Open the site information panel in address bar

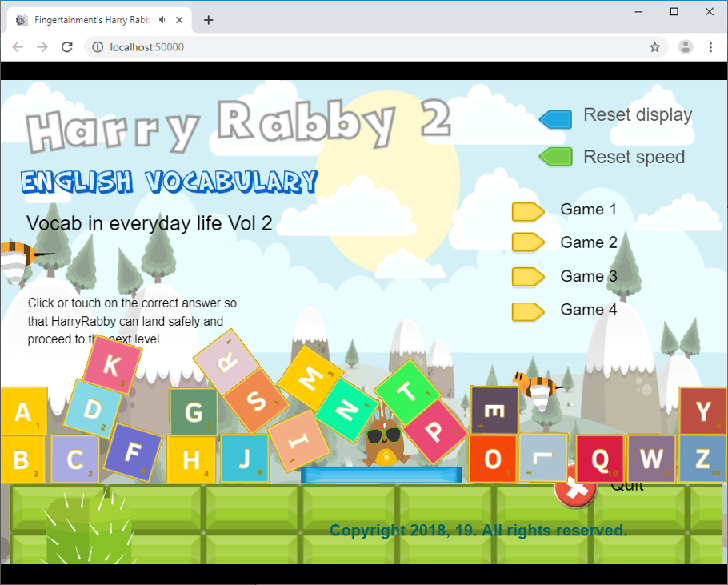pos(96,47)
